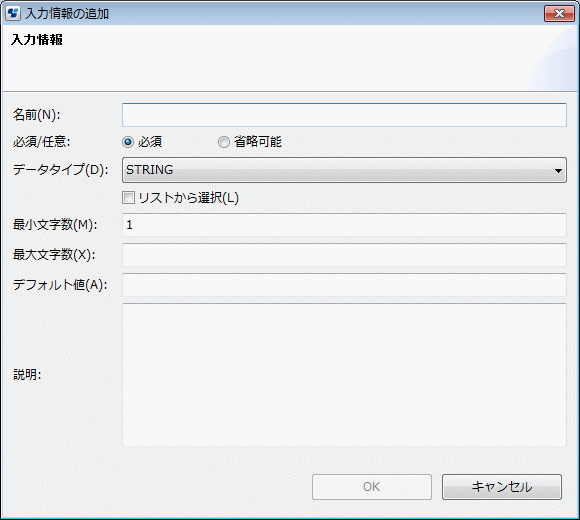Click the 最小文字数(M) field
Image resolution: width=580 pixels, height=520 pixels.
point(344,225)
